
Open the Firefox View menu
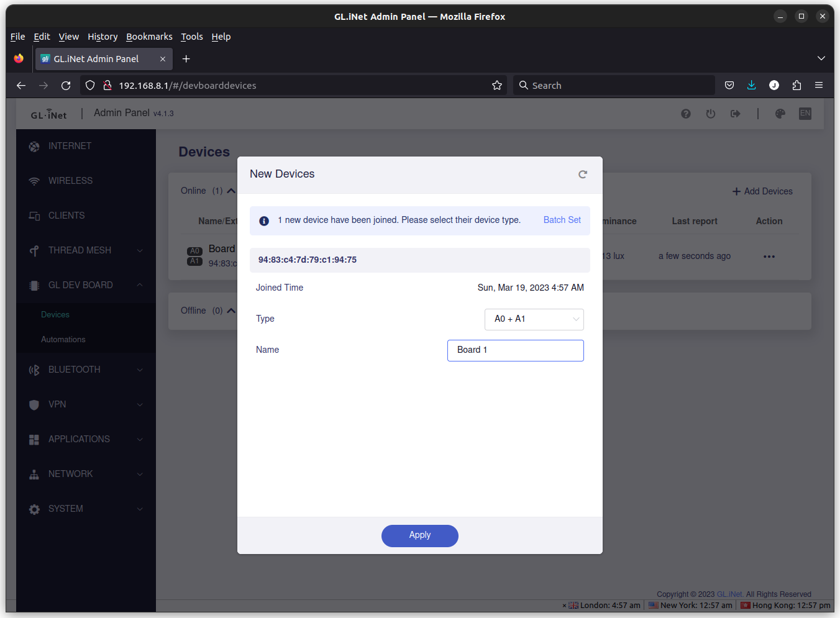[x=69, y=37]
